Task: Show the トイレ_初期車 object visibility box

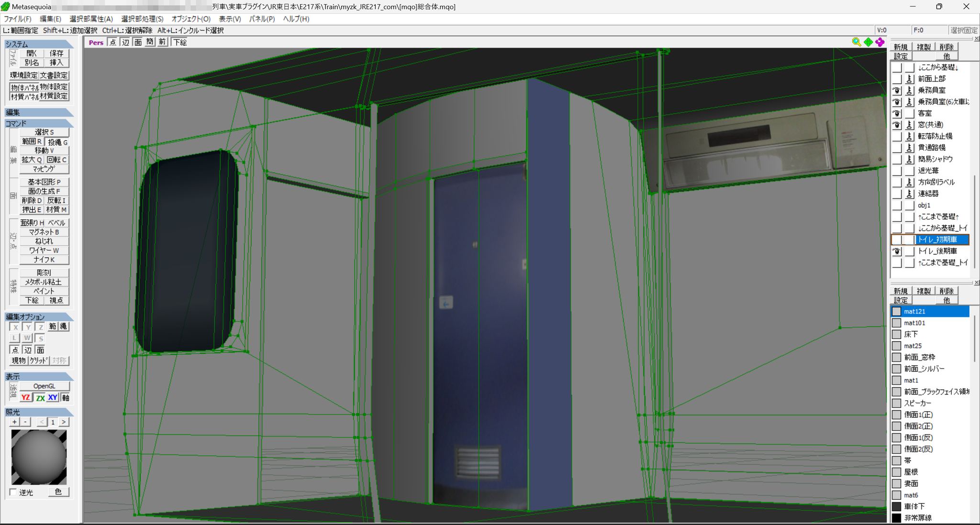Action: tap(897, 240)
